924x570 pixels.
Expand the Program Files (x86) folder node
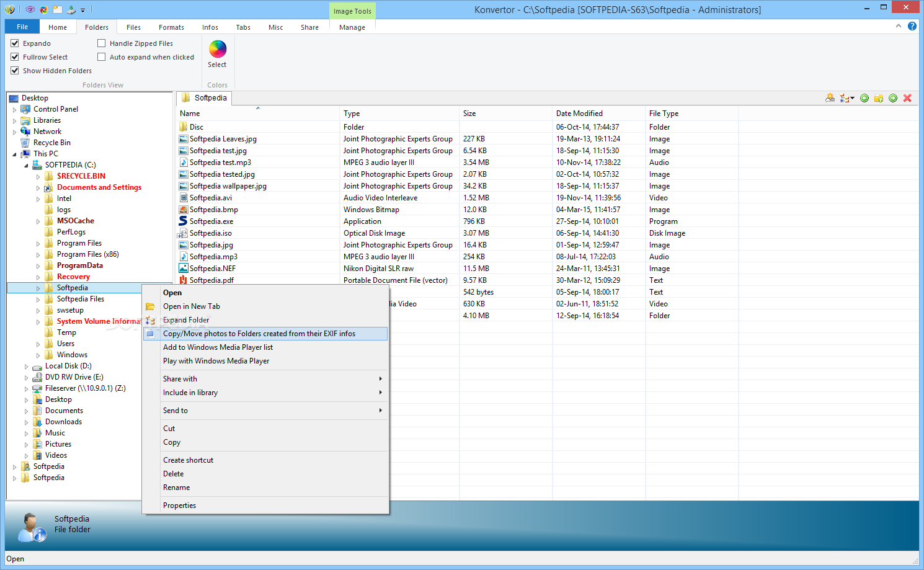[38, 255]
